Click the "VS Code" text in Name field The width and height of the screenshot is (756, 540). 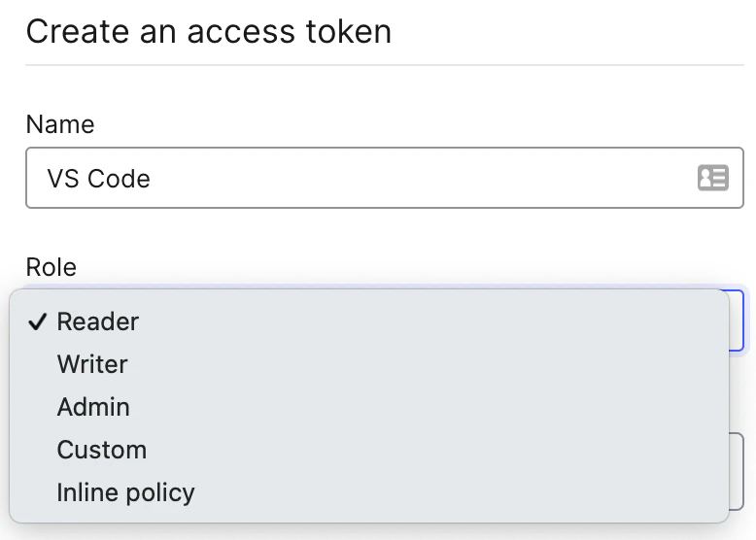(x=98, y=179)
